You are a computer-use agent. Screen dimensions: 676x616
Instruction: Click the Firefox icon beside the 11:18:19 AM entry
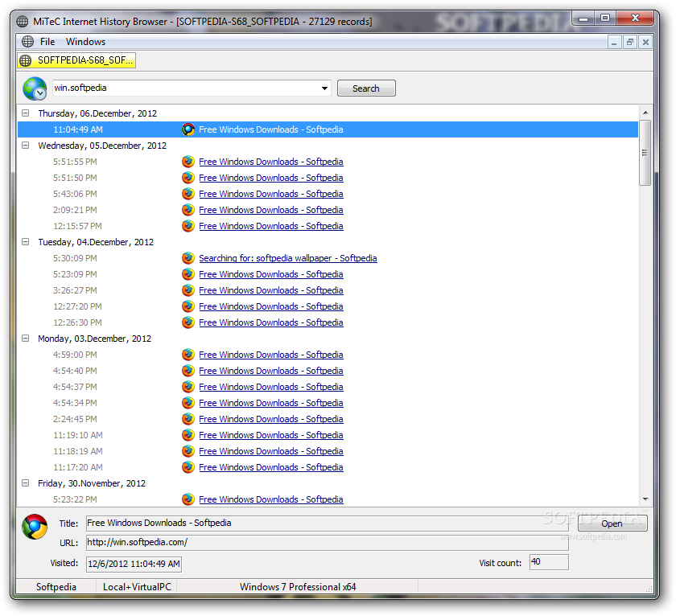[x=188, y=451]
